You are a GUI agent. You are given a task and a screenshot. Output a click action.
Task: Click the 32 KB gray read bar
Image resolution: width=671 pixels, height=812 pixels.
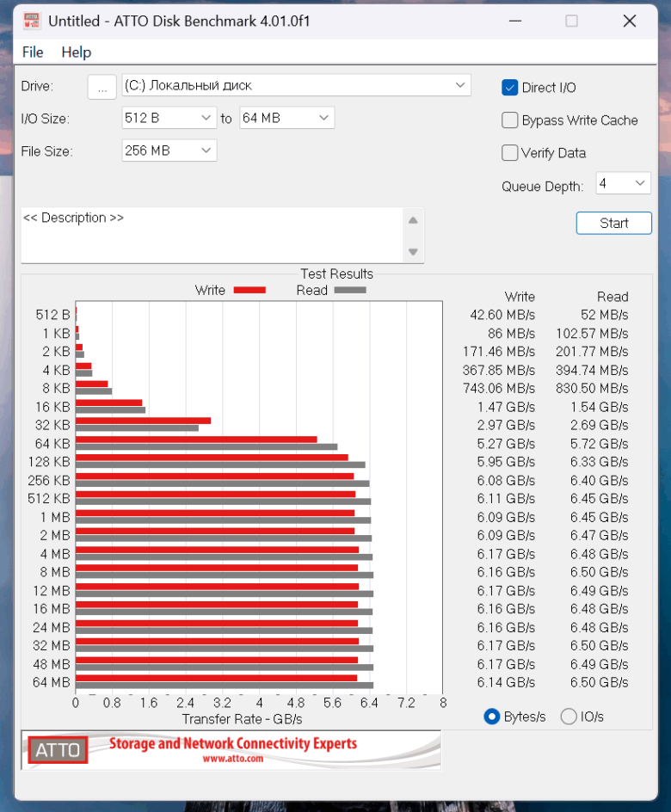(137, 428)
